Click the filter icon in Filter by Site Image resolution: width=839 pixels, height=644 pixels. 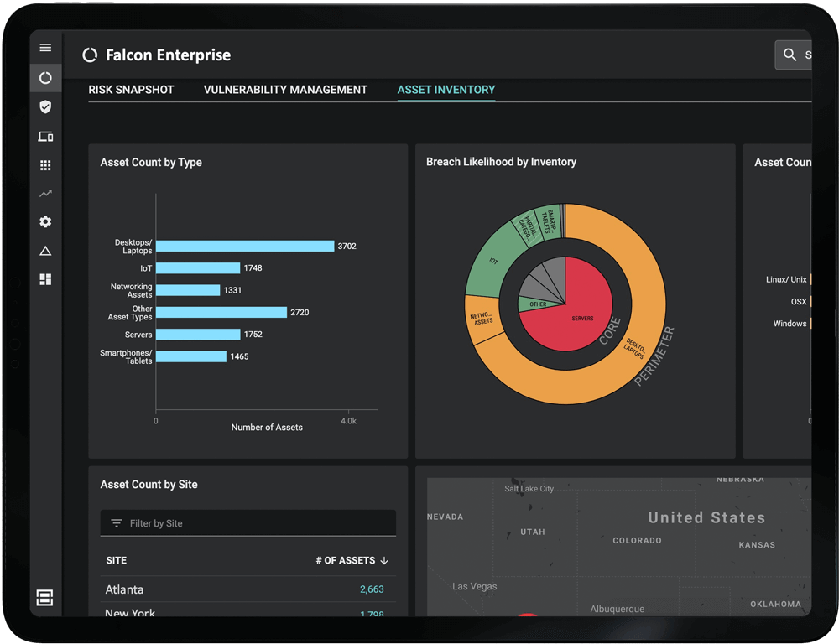[x=116, y=523]
